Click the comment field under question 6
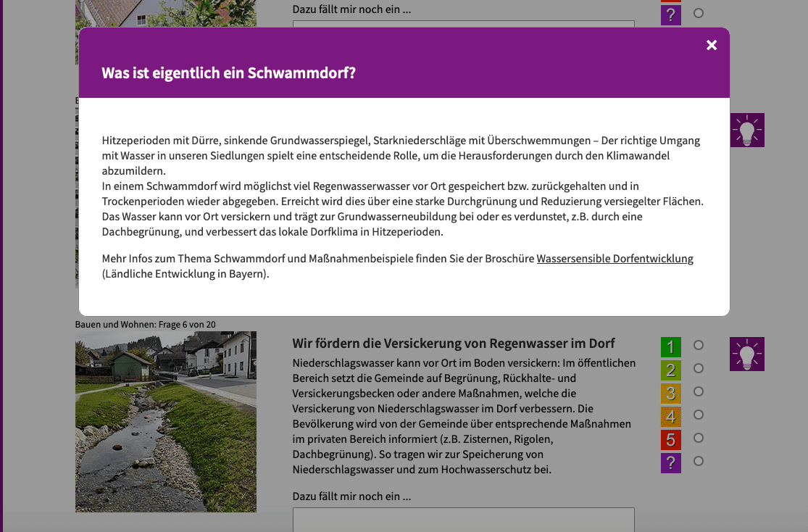 [463, 520]
